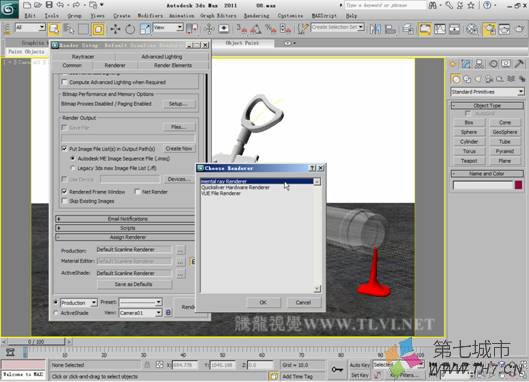Switch to the Modify command panel tab
This screenshot has width=529, height=382.
coord(466,64)
